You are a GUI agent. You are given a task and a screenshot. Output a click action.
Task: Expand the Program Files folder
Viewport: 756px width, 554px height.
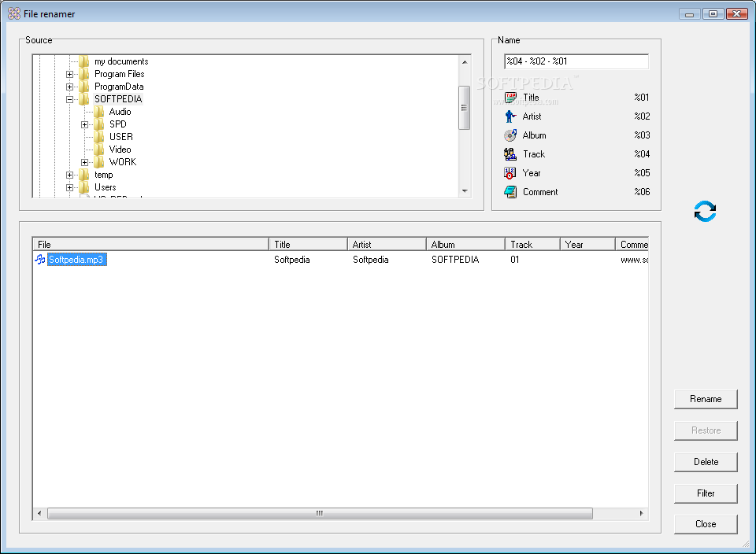[69, 74]
